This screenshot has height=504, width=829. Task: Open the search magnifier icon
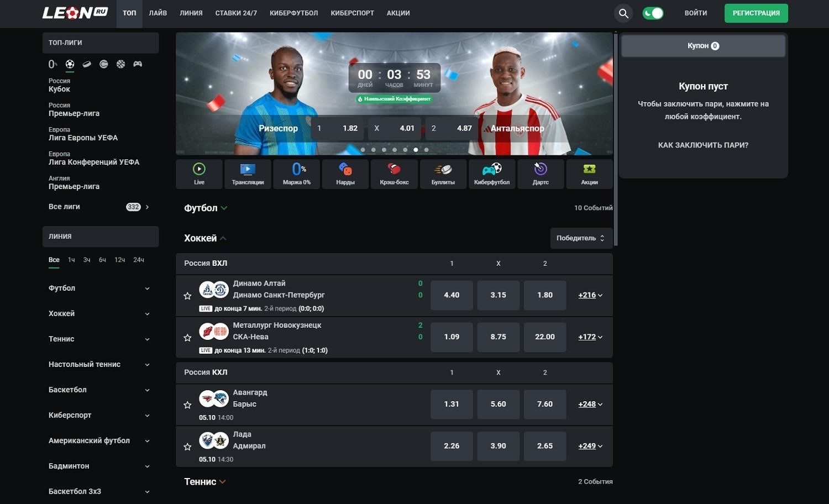(x=623, y=13)
